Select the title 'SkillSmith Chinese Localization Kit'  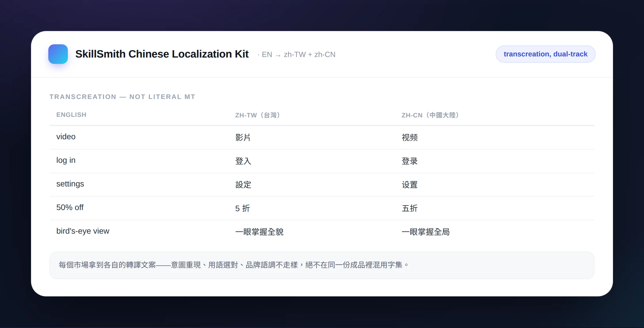[x=162, y=54]
